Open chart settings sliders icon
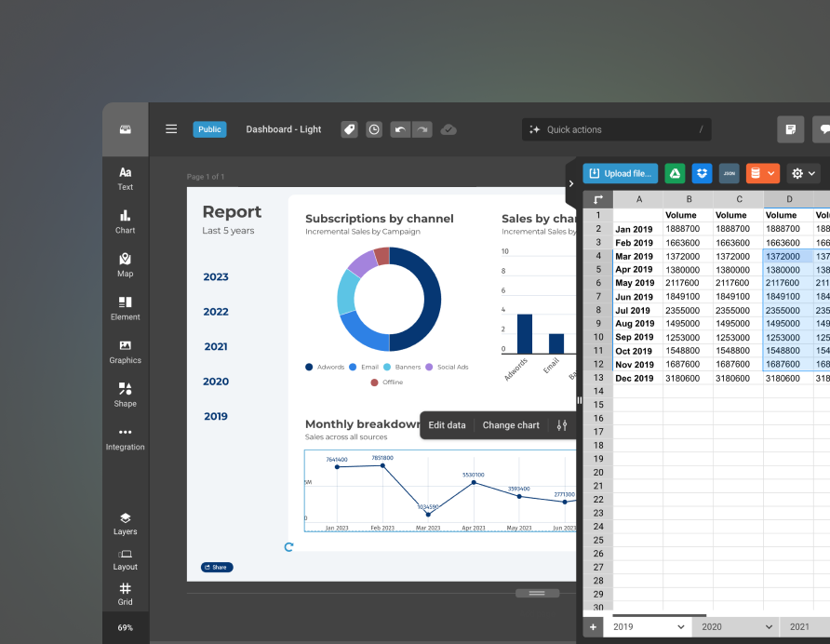Image resolution: width=830 pixels, height=644 pixels. click(x=562, y=425)
